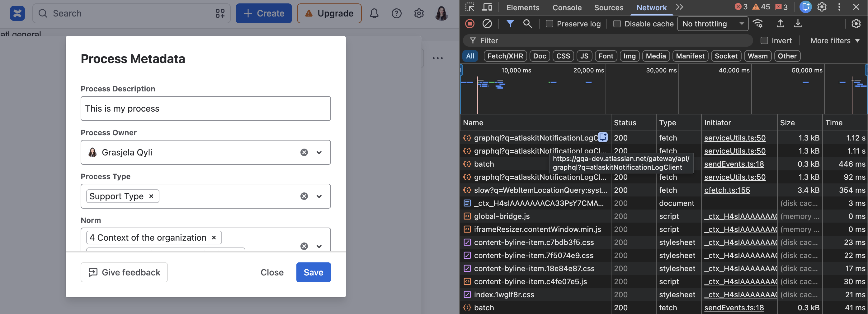This screenshot has height=314, width=868.
Task: Select the Img filter chip
Action: coord(629,56)
